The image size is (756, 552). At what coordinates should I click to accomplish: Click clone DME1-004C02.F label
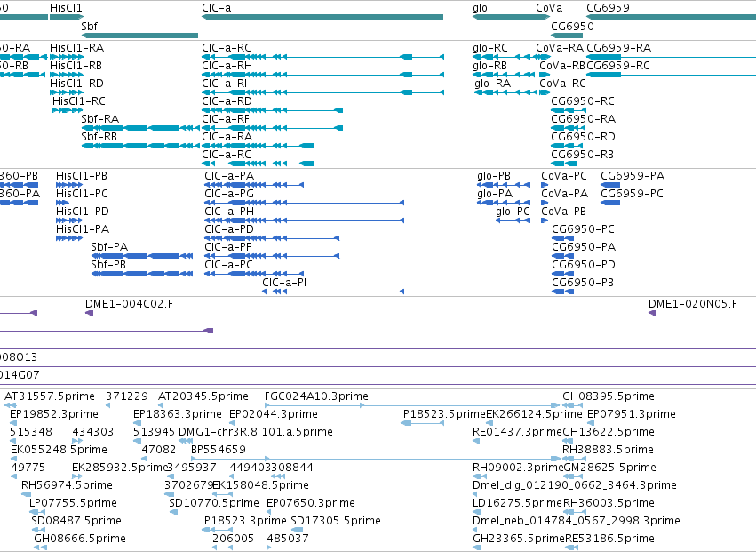pos(129,303)
